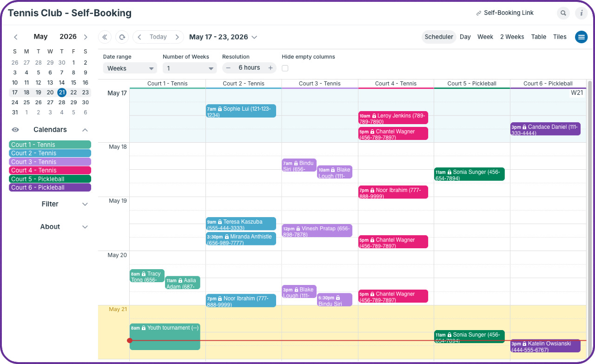Switch to Tiles view
595x364 pixels.
pos(560,37)
